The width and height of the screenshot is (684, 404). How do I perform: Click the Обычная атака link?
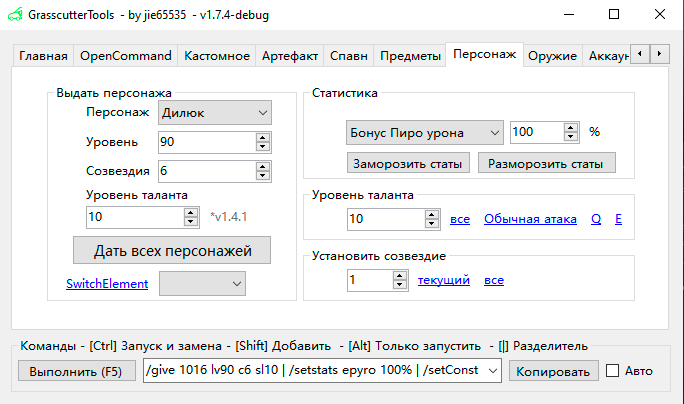tap(529, 219)
